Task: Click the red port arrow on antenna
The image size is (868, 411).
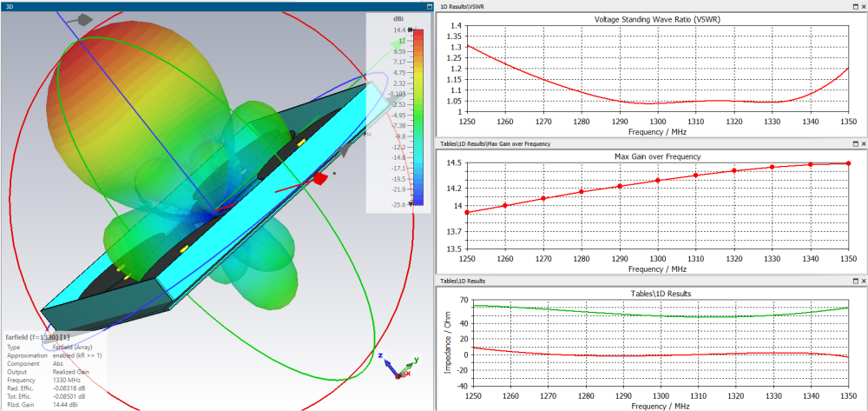Action: point(320,178)
